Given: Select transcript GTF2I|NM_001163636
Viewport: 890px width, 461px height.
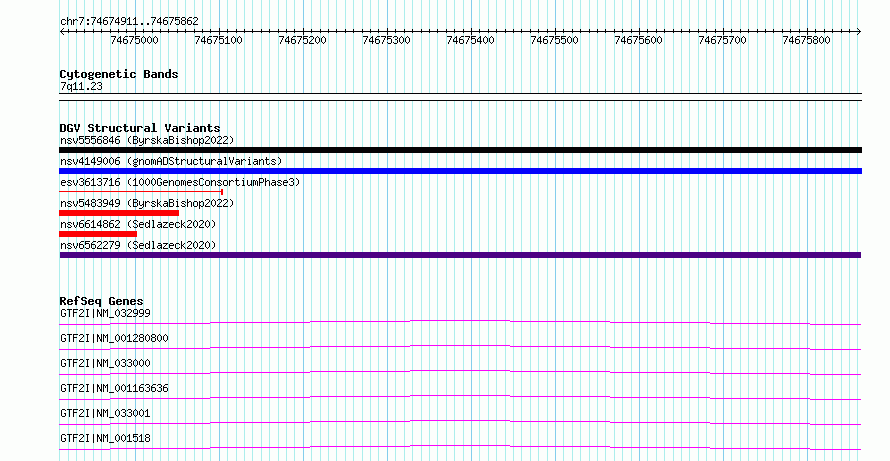Looking at the screenshot, I should (114, 388).
